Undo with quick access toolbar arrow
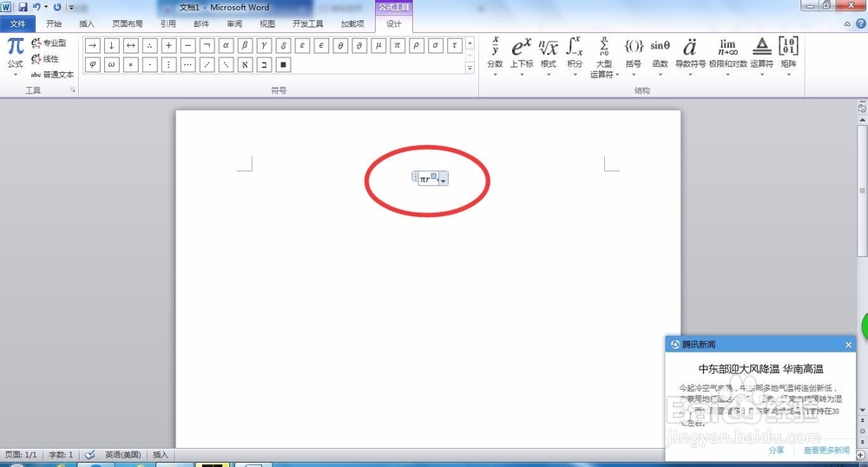 (36, 7)
